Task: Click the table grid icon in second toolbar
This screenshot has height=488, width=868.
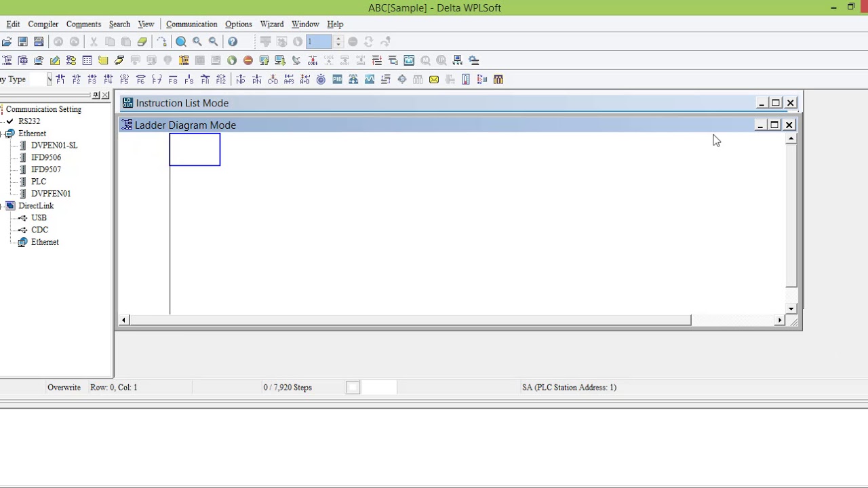Action: (87, 60)
